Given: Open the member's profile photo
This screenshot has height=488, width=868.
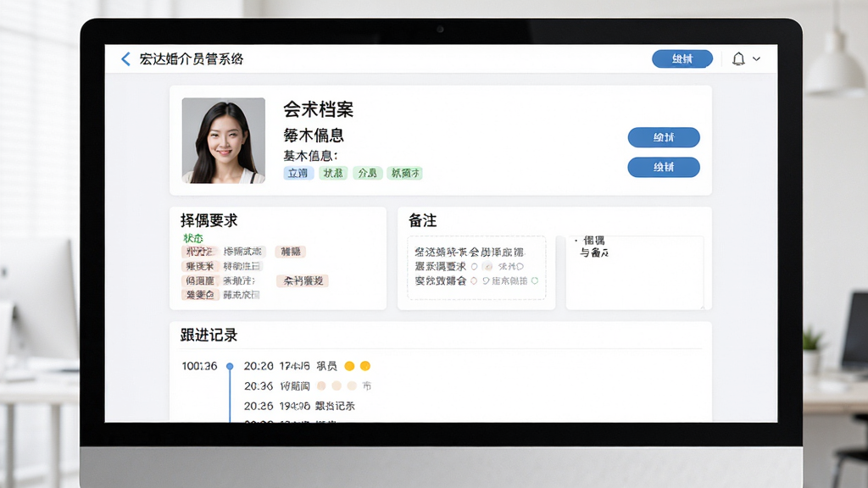Looking at the screenshot, I should pyautogui.click(x=224, y=141).
